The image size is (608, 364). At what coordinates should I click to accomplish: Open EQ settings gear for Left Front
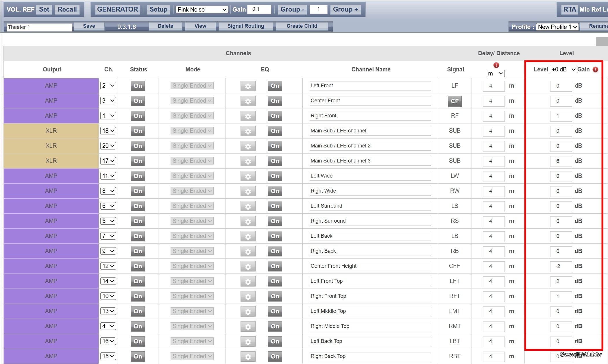click(x=248, y=86)
